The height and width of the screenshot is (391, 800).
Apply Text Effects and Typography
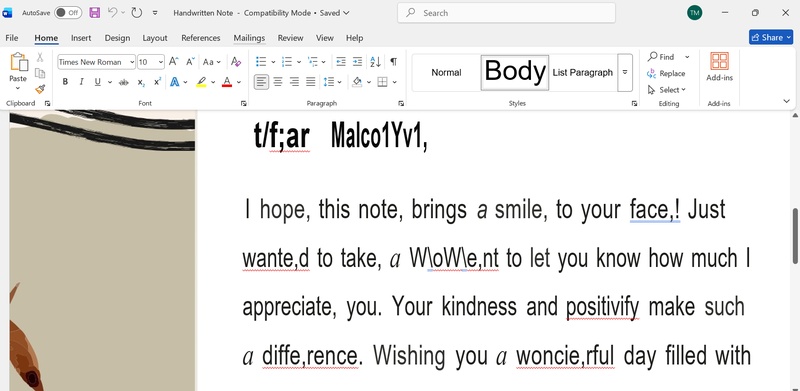point(175,82)
